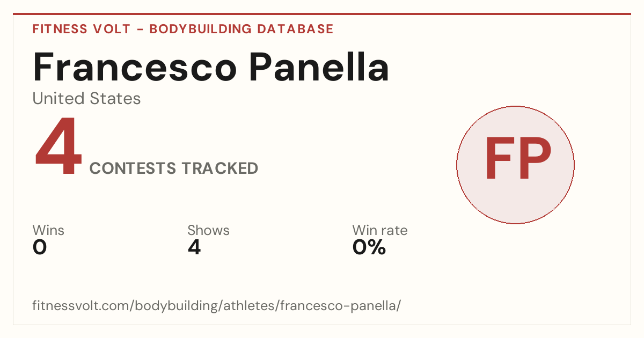Click the United States country label
Image resolution: width=644 pixels, height=338 pixels.
[x=86, y=98]
